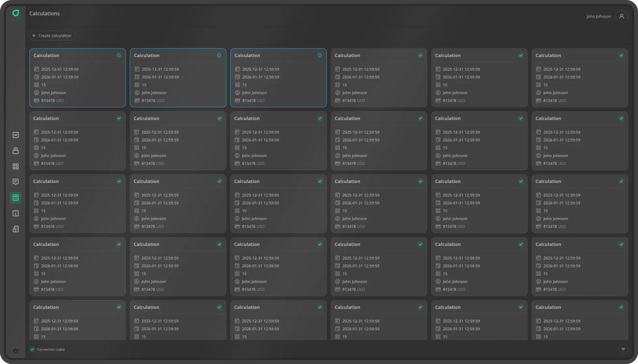This screenshot has height=364, width=638.
Task: Open the stacked layers sidebar icon
Action: [16, 151]
